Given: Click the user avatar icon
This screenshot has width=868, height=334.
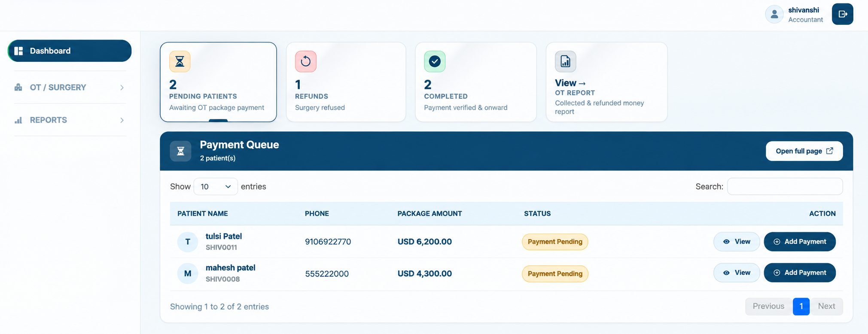Looking at the screenshot, I should coord(774,14).
